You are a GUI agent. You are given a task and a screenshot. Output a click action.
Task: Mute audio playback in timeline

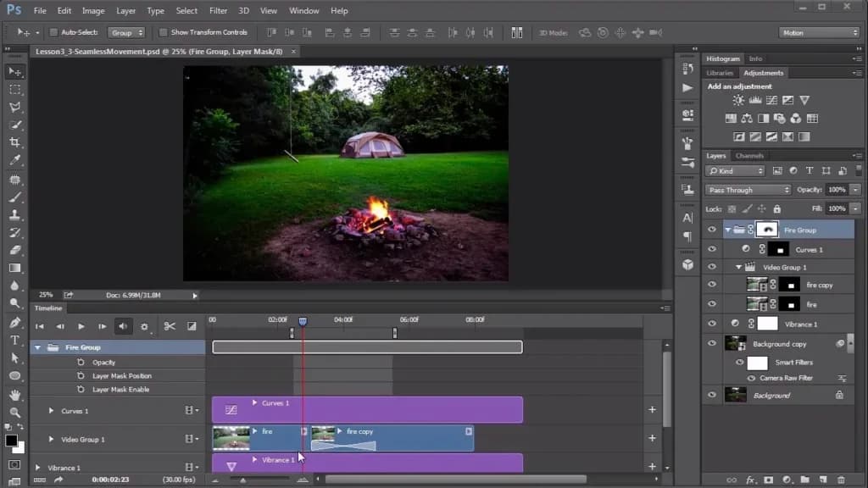point(123,326)
